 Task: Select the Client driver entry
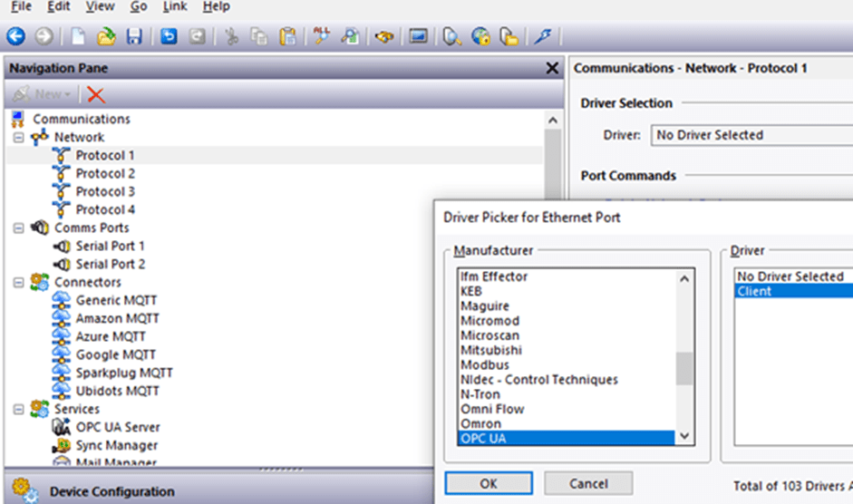coord(794,291)
